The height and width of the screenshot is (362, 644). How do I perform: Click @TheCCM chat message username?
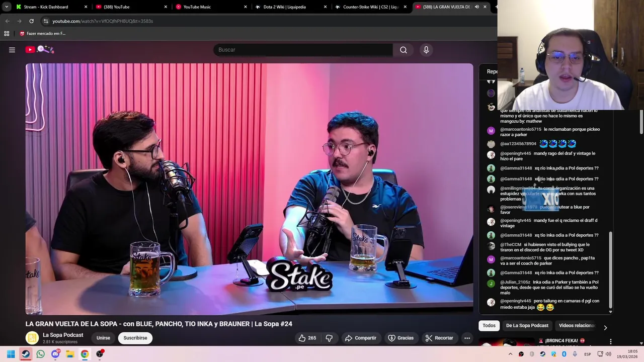tap(511, 244)
